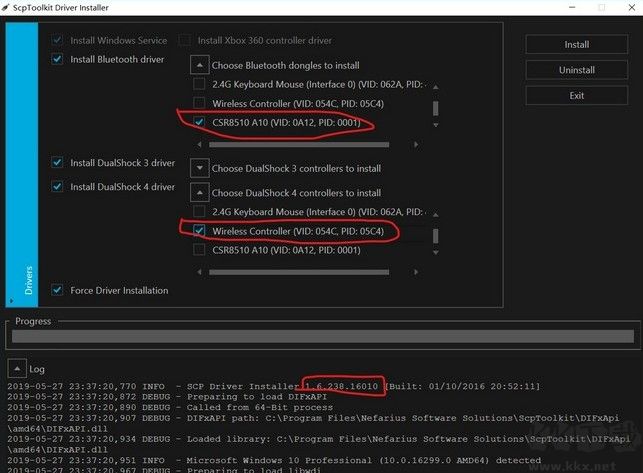
Task: Check Wireless Controller in Bluetooth dongles list
Action: [199, 103]
